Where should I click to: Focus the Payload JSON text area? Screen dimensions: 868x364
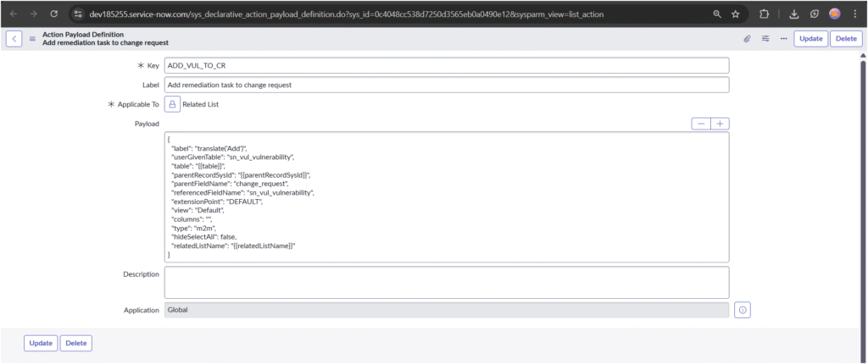[446, 197]
